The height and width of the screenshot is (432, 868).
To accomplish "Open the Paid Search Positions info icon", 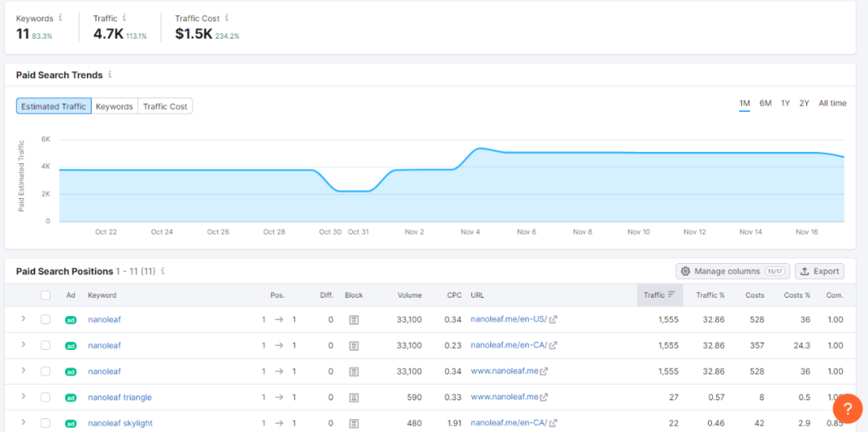I will [x=162, y=271].
